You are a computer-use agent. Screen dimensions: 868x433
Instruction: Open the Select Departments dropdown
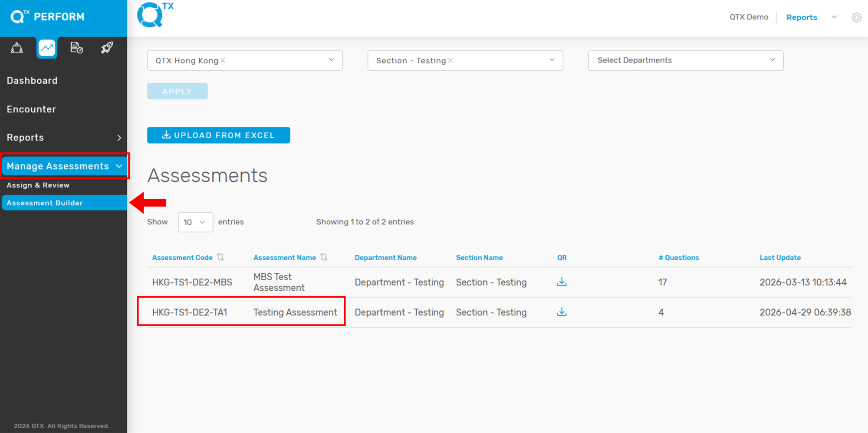point(686,60)
